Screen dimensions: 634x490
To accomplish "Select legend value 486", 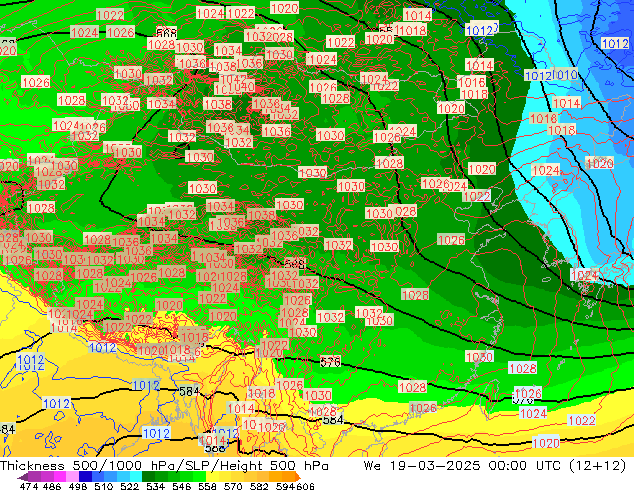I will [x=52, y=486].
